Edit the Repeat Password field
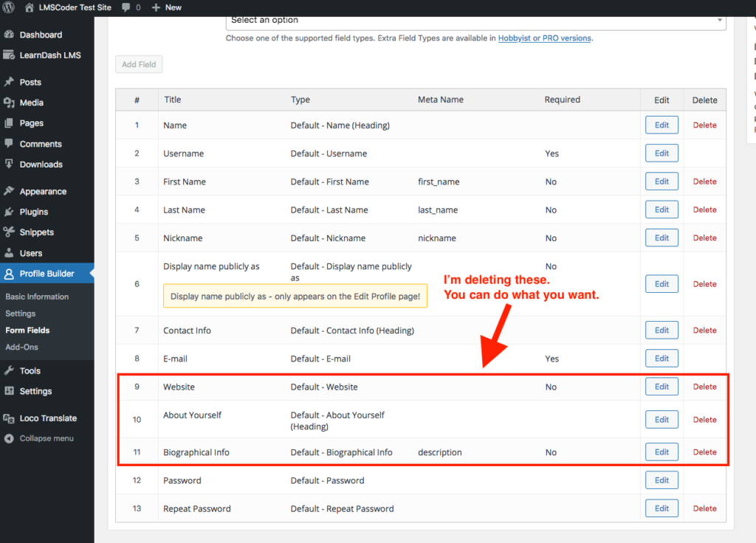This screenshot has height=543, width=756. point(661,508)
